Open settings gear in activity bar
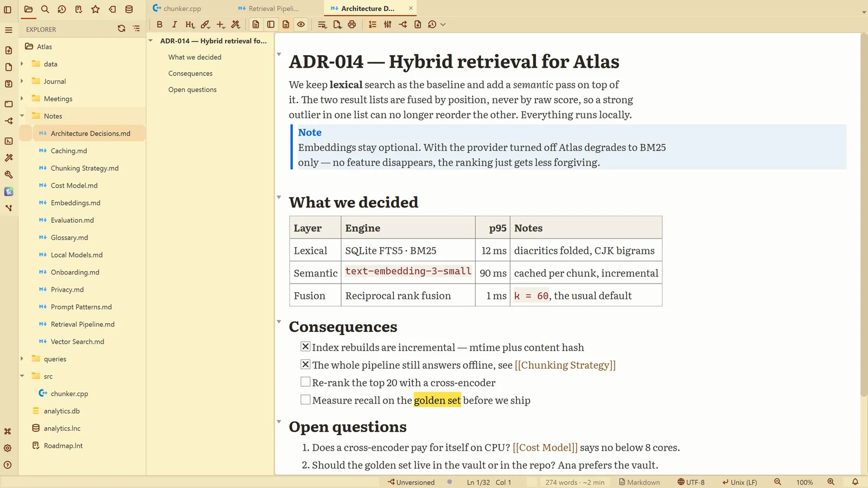Image resolution: width=868 pixels, height=488 pixels. coord(8,448)
